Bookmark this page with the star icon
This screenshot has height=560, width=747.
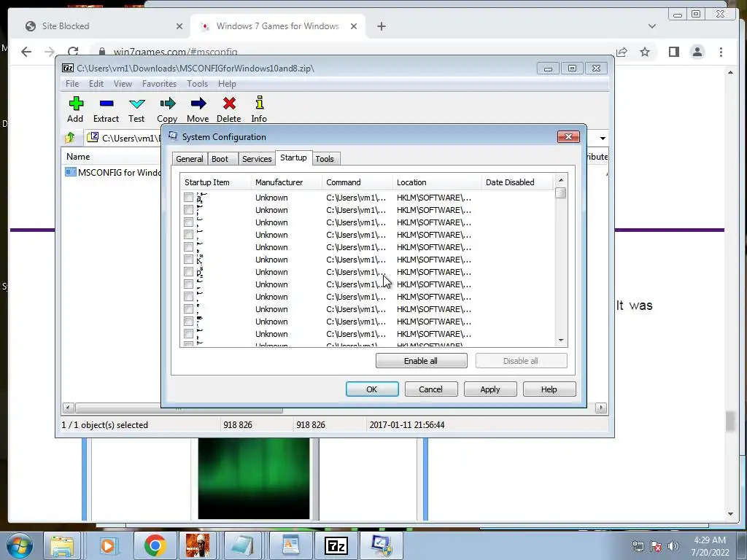[x=645, y=52]
